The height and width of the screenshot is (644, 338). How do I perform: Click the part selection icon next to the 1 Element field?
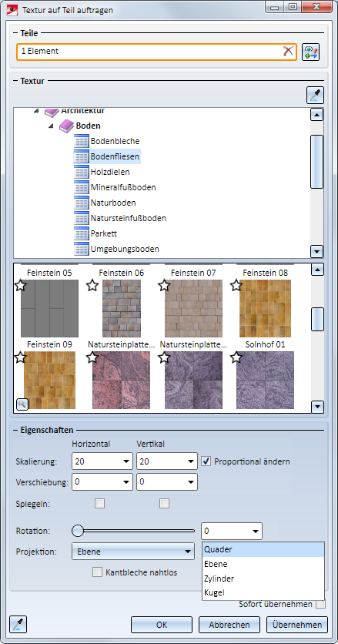click(310, 52)
